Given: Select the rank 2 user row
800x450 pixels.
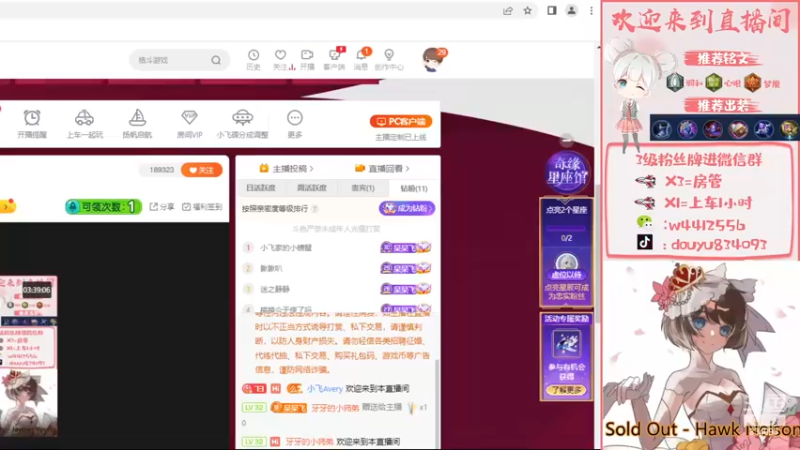Looking at the screenshot, I should tap(337, 268).
